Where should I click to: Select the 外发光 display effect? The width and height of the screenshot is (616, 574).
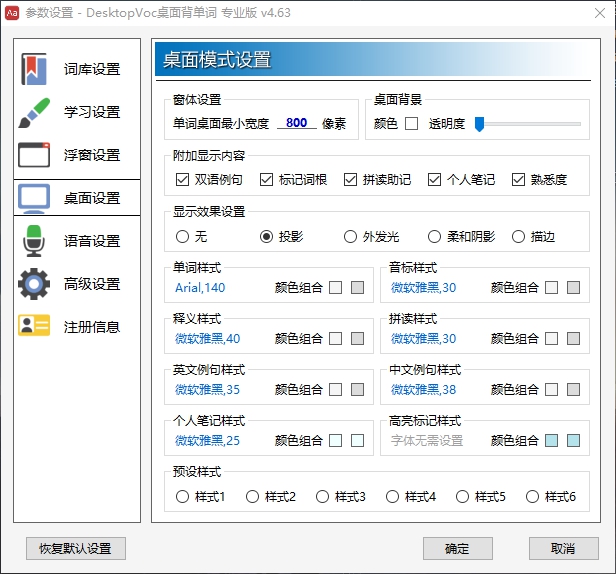(350, 237)
